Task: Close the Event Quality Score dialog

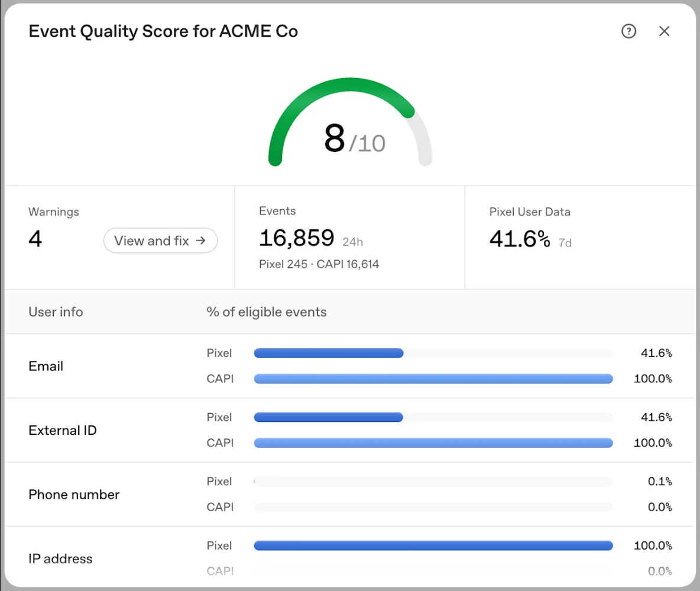Action: [665, 31]
